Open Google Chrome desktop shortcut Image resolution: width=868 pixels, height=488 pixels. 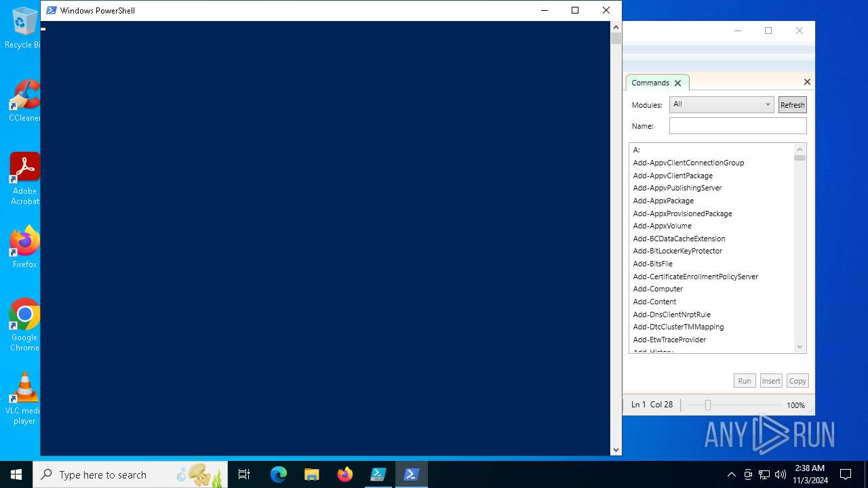(x=25, y=325)
